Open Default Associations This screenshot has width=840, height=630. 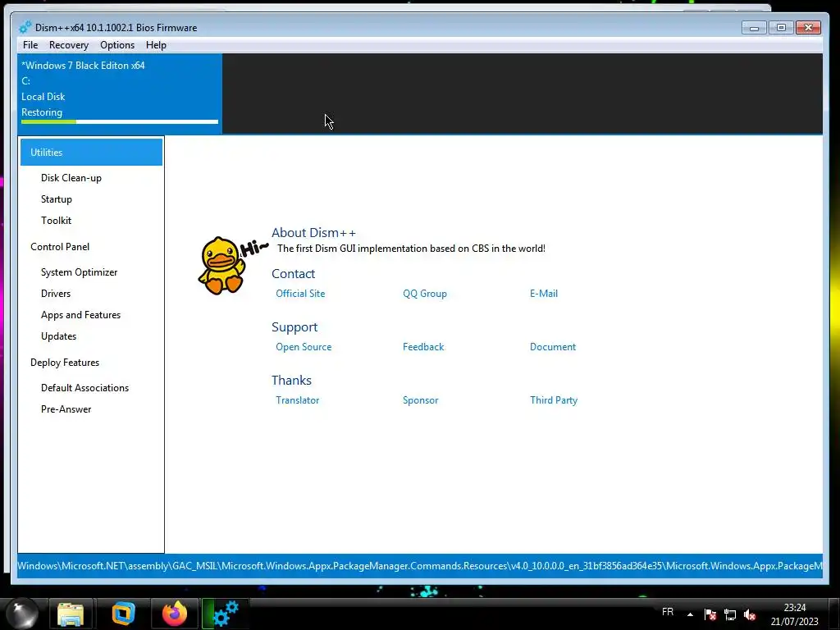coord(84,388)
